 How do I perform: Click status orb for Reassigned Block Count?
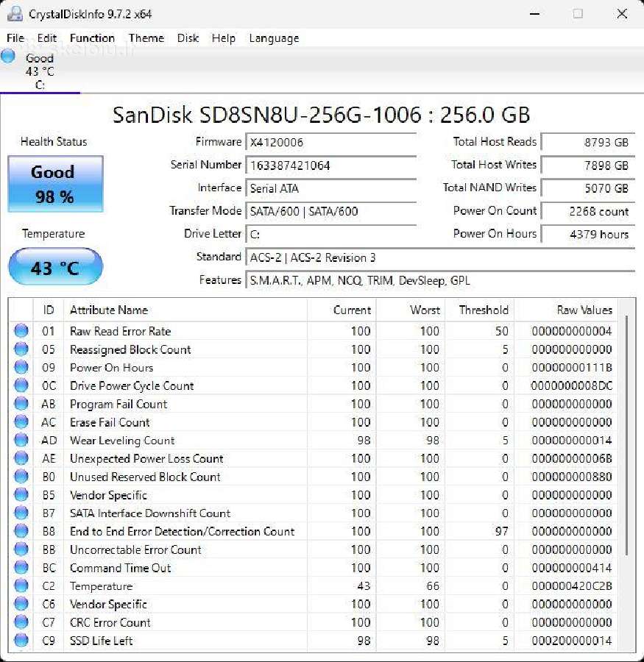21,349
